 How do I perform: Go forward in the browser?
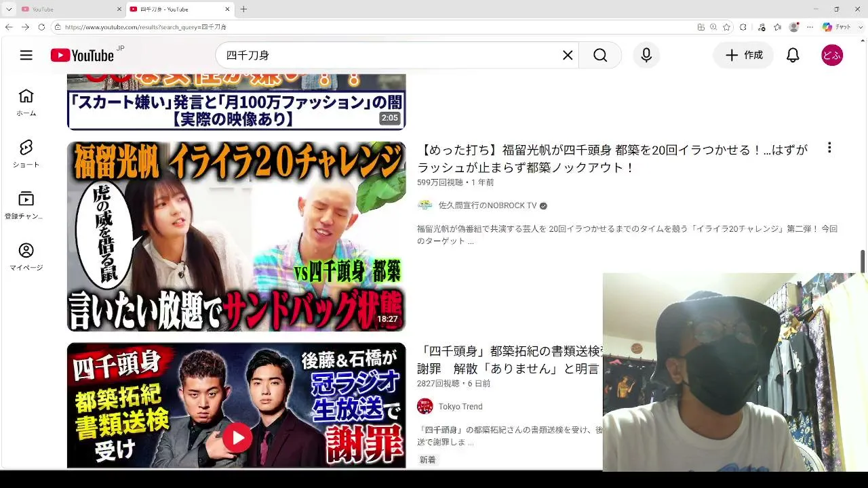(x=25, y=27)
